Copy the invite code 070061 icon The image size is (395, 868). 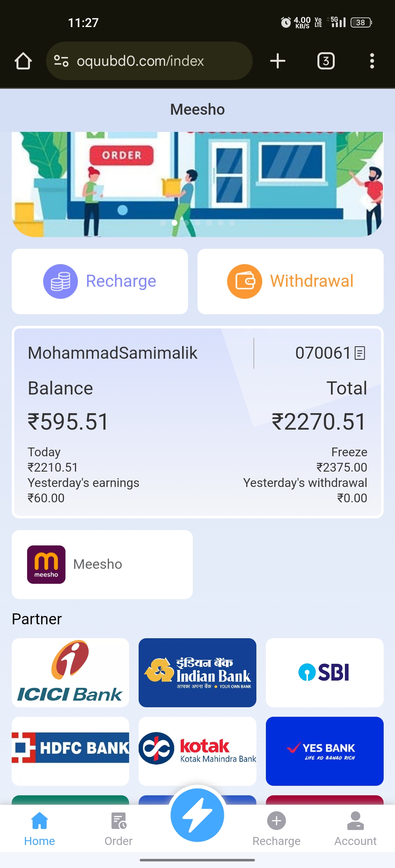click(360, 353)
